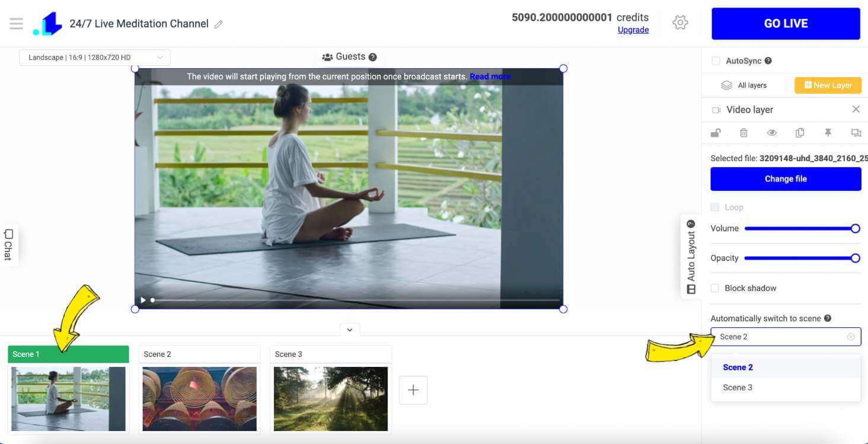Open Scene 1 meditation thumbnail

(x=68, y=398)
